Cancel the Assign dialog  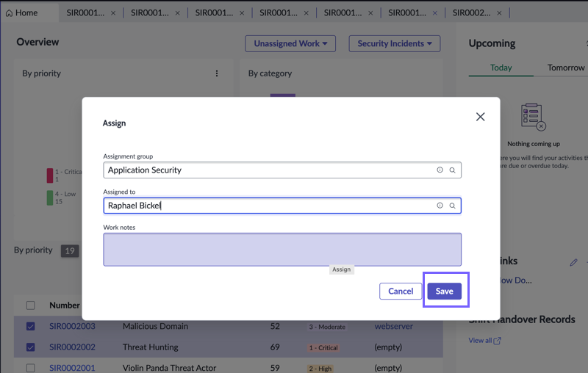pos(401,291)
